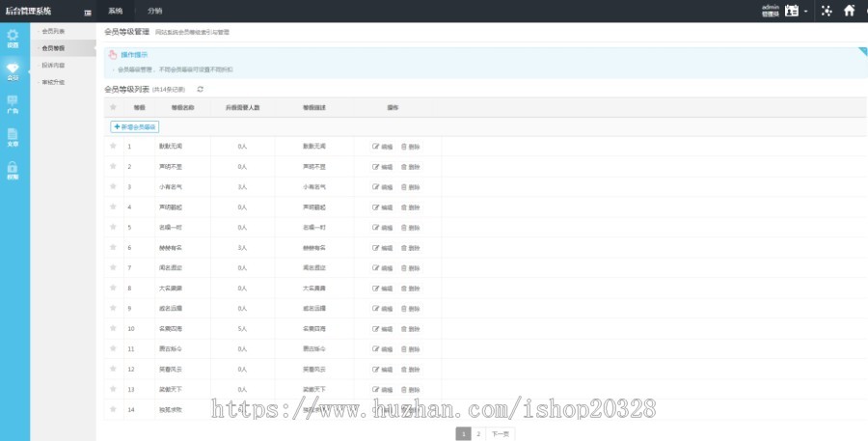Toggle the star on level 1 row

113,146
